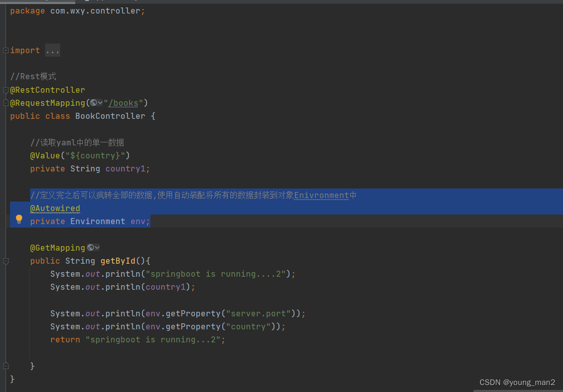Click "${country}" string literal
This screenshot has width=563, height=392.
95,156
